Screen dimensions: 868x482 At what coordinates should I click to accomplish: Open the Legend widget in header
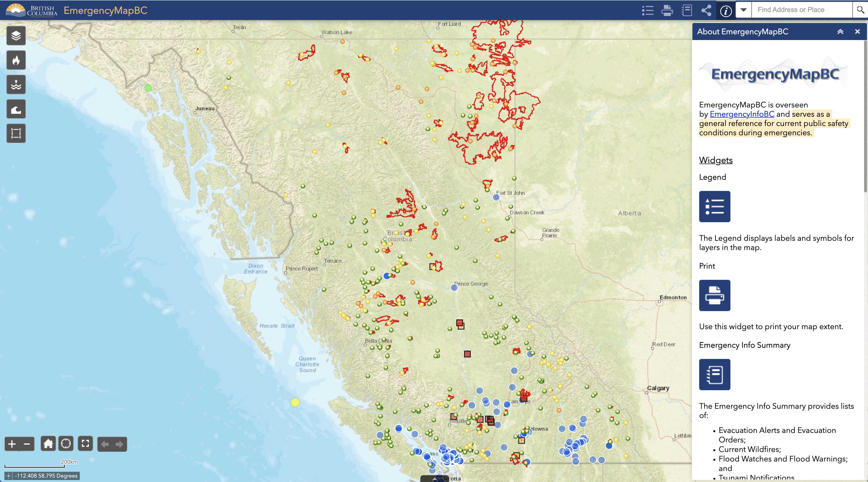click(x=647, y=10)
